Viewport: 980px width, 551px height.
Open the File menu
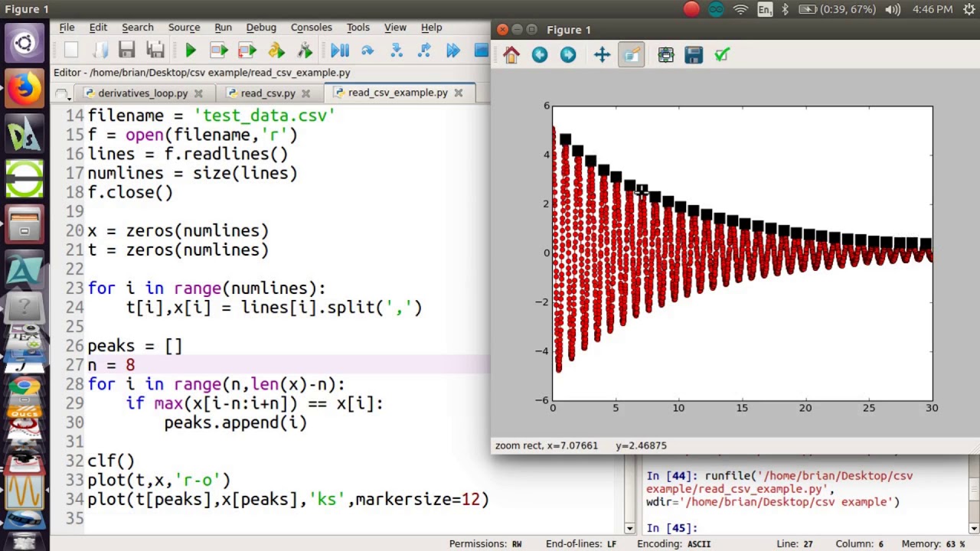click(67, 27)
